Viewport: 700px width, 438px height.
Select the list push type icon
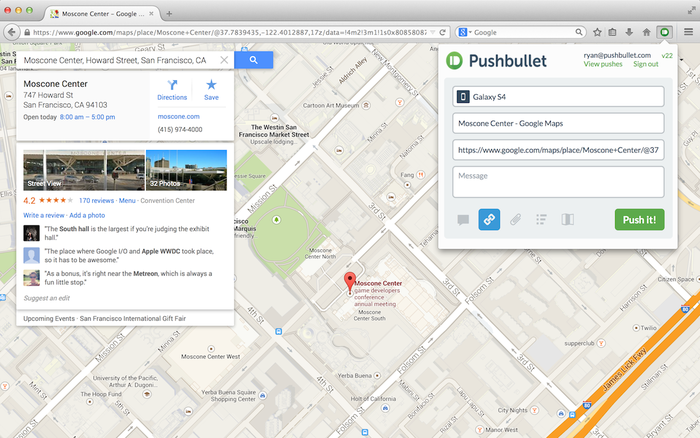click(x=541, y=220)
